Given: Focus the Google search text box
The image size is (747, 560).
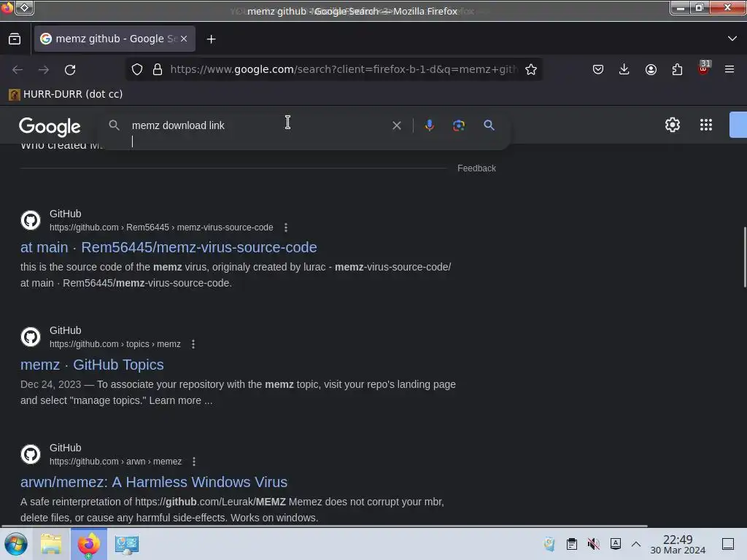Looking at the screenshot, I should point(258,125).
